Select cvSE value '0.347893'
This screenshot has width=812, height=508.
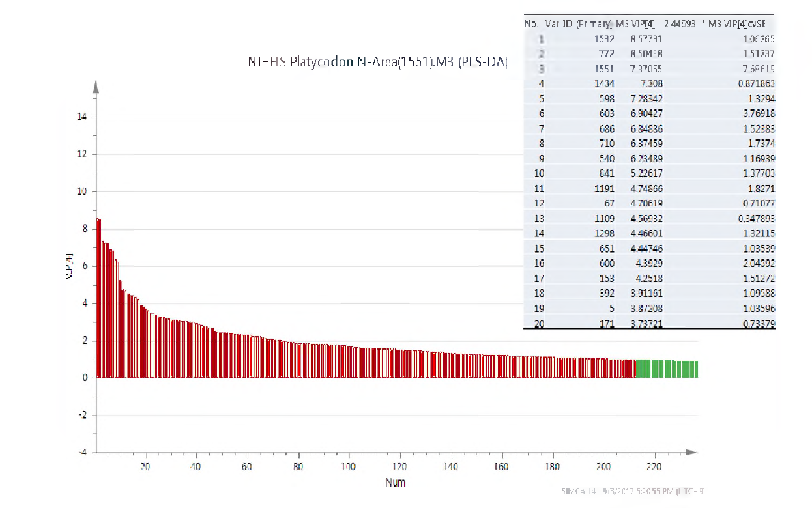pos(756,218)
